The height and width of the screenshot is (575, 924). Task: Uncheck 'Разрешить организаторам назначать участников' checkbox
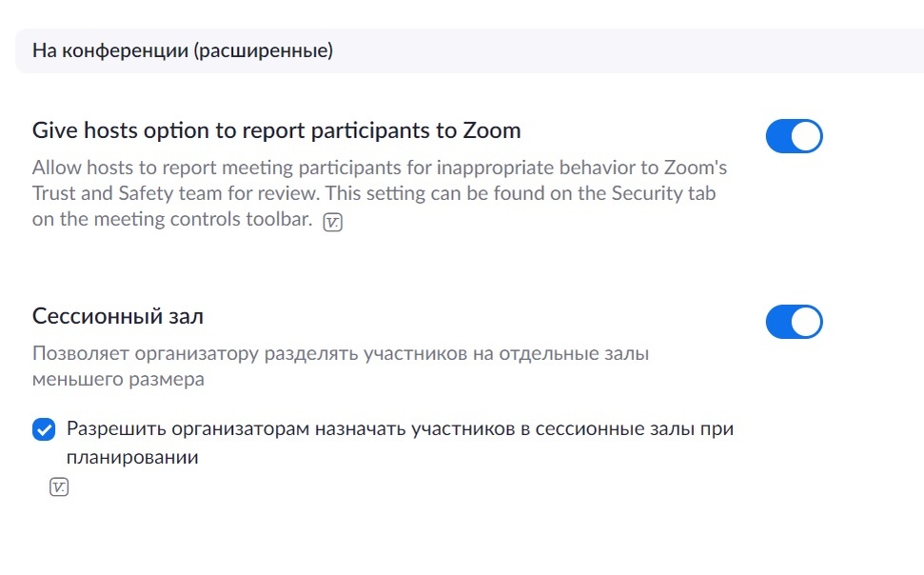point(44,429)
